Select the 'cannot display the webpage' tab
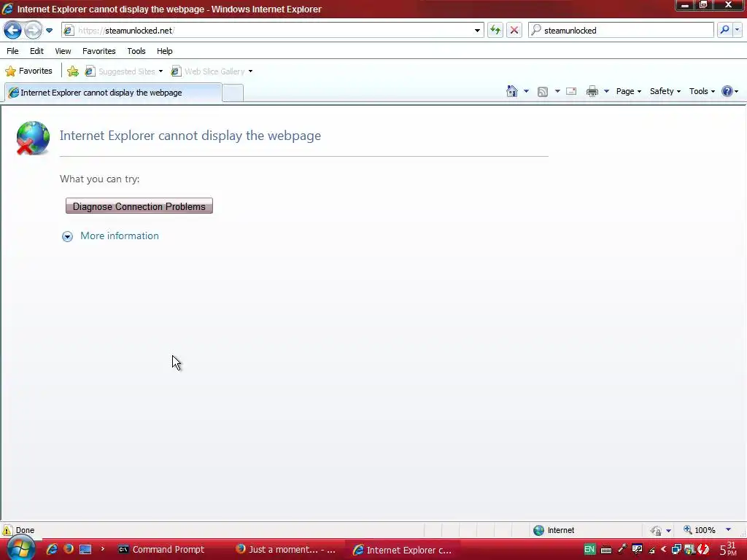The width and height of the screenshot is (747, 560). [113, 93]
